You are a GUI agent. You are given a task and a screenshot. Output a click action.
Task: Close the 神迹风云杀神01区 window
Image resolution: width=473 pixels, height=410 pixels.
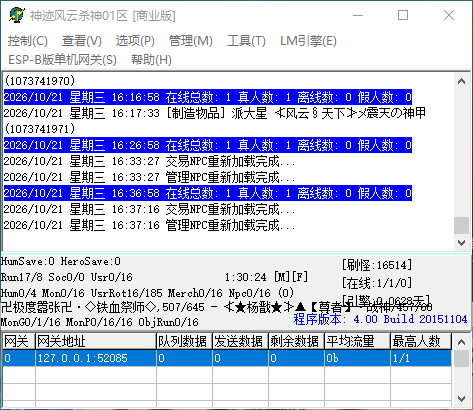(x=449, y=15)
